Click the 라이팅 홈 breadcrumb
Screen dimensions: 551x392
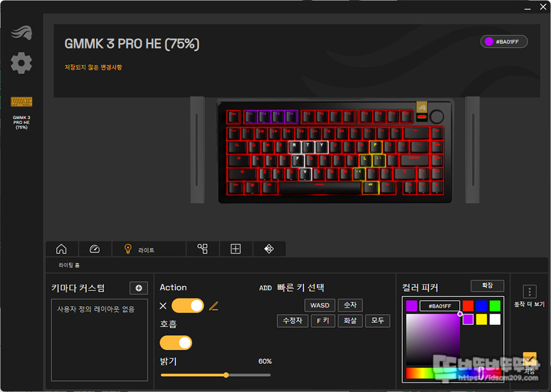pos(69,265)
